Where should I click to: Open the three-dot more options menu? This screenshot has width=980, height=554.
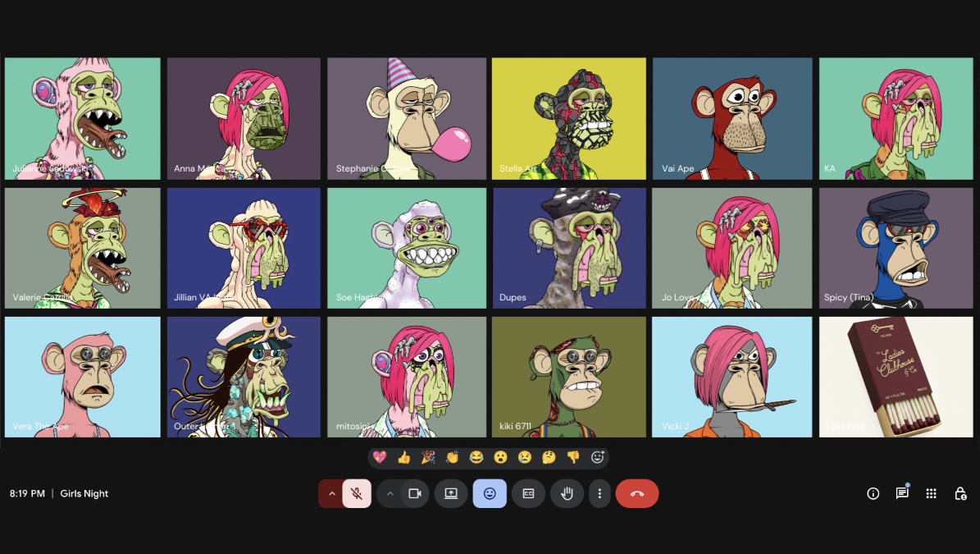pos(599,493)
